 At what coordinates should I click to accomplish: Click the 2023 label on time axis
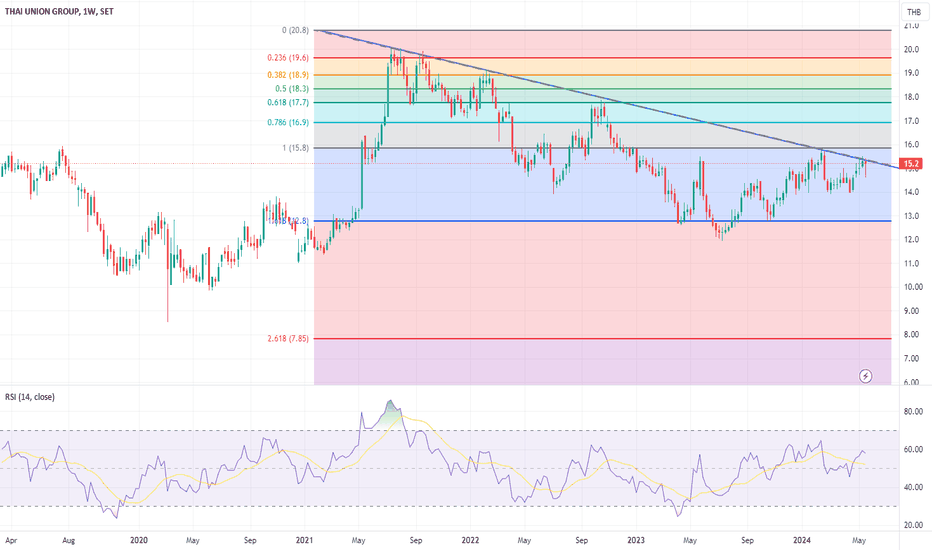click(636, 540)
